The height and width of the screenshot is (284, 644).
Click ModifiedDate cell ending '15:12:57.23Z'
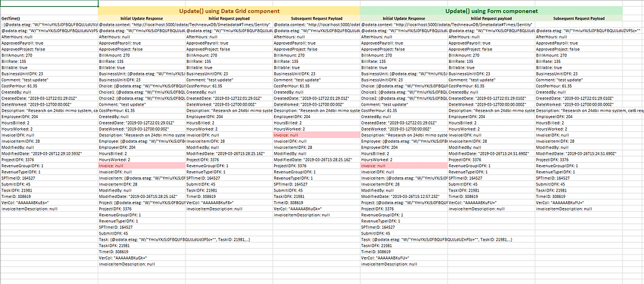tap(404, 196)
